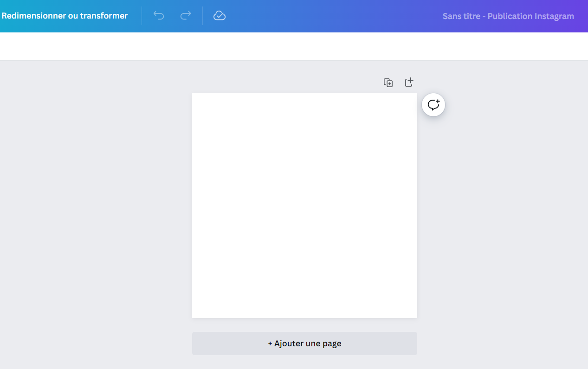Image resolution: width=588 pixels, height=369 pixels.
Task: Open the Redimensionner ou transformer menu
Action: pos(65,16)
